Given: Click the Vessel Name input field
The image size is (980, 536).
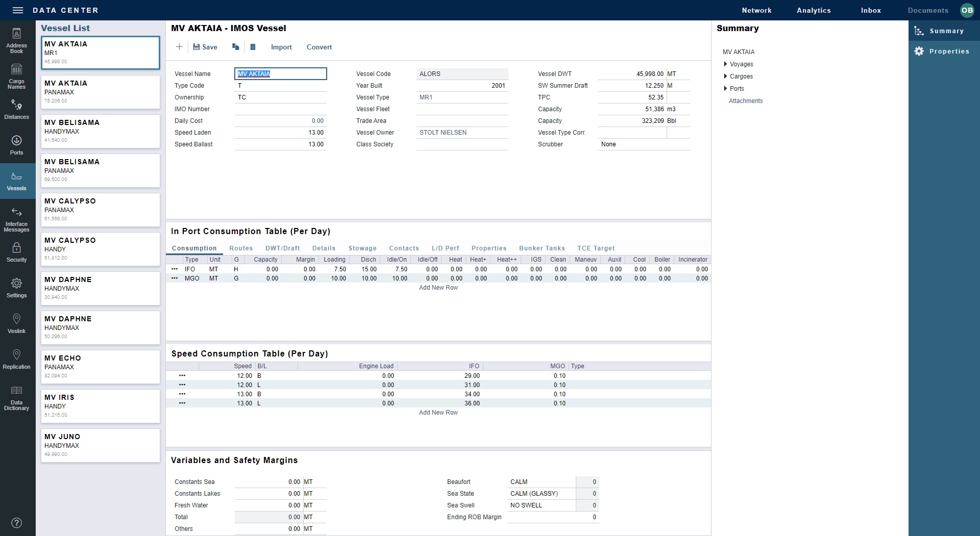Looking at the screenshot, I should pos(280,74).
